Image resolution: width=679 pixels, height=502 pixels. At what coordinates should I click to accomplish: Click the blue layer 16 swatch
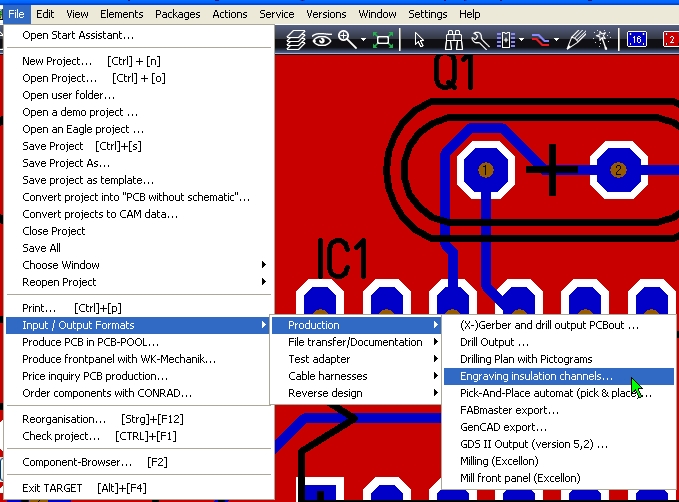point(637,40)
